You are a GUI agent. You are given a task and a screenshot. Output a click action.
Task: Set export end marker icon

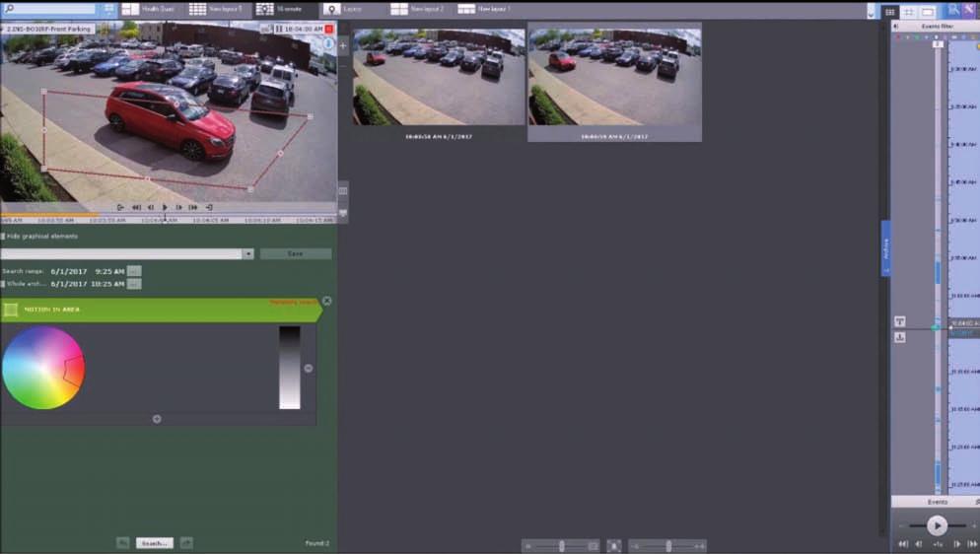coord(209,207)
